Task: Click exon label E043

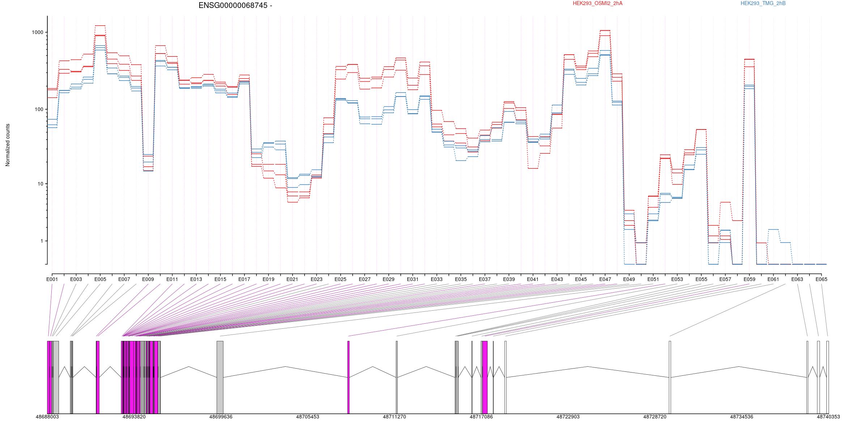Action: 557,279
